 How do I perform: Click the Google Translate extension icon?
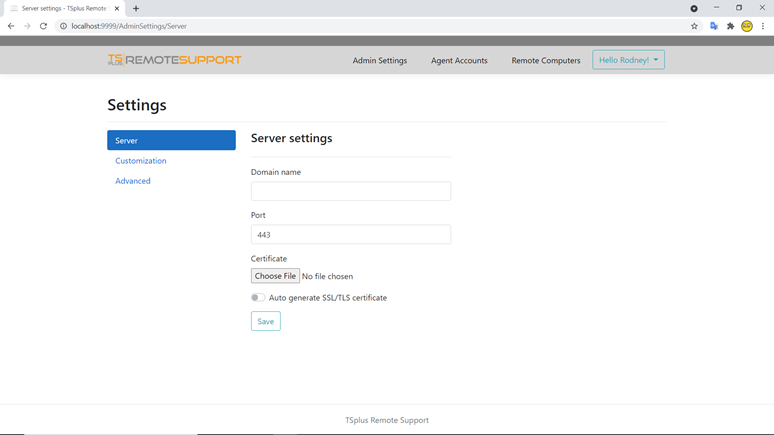[x=713, y=26]
